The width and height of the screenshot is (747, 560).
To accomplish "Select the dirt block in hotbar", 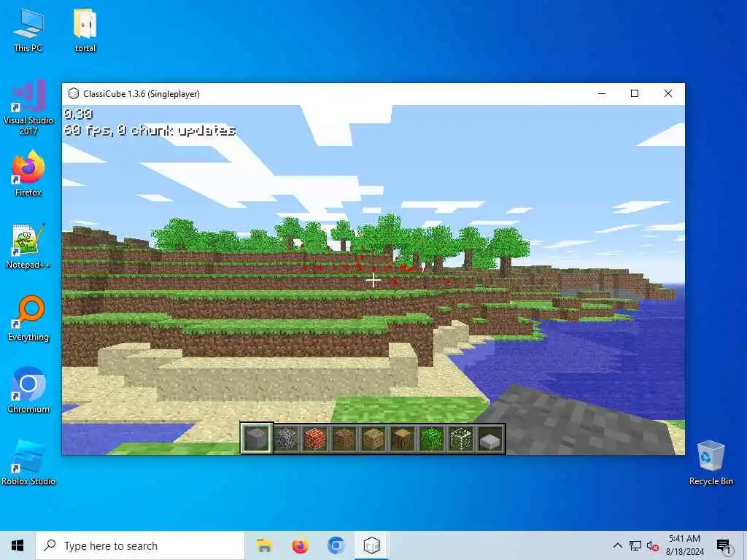I will pyautogui.click(x=344, y=438).
